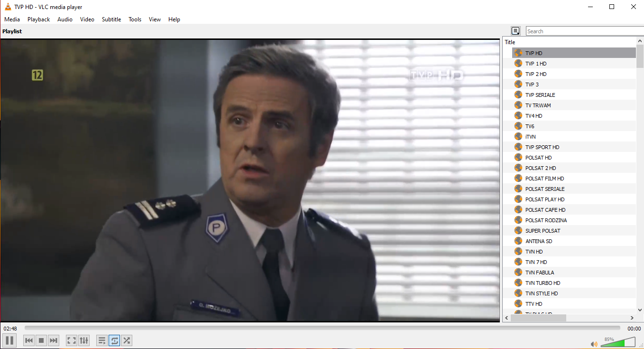This screenshot has height=349, width=644.
Task: Select POLSAT RODZINA channel
Action: (574, 220)
